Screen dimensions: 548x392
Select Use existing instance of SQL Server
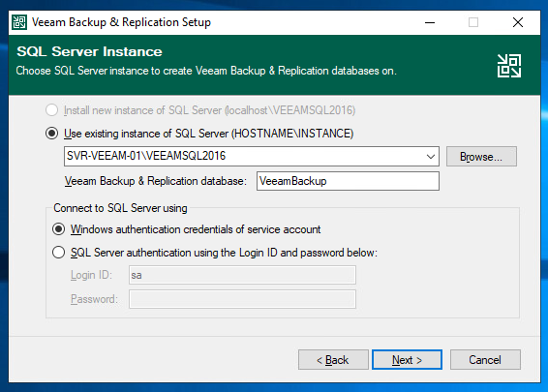[x=51, y=134]
